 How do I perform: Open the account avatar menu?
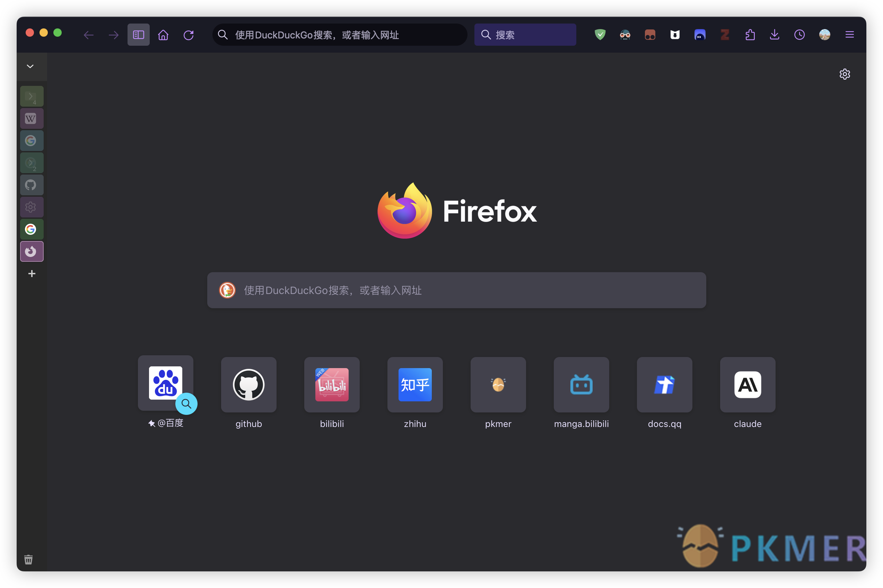coord(824,35)
